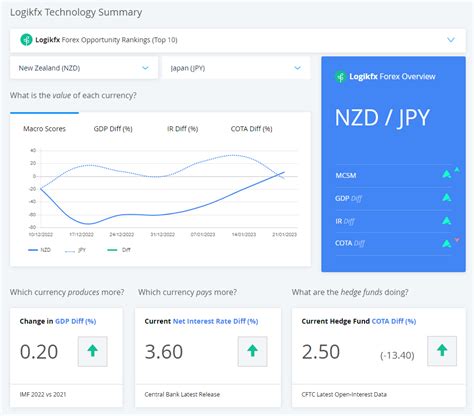Click the small up marker beside MCSM
The image size is (474, 416).
click(457, 169)
